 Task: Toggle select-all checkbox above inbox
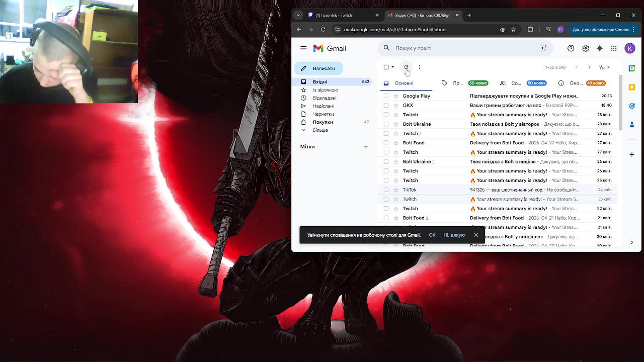tap(386, 67)
